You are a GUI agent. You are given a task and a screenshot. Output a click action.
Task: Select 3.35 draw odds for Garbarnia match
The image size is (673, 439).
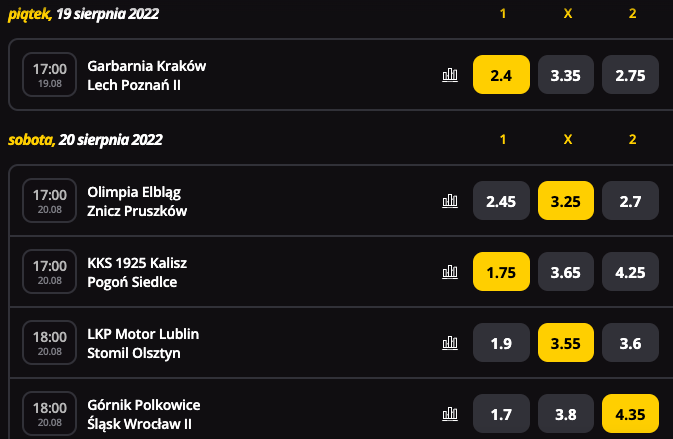(566, 75)
